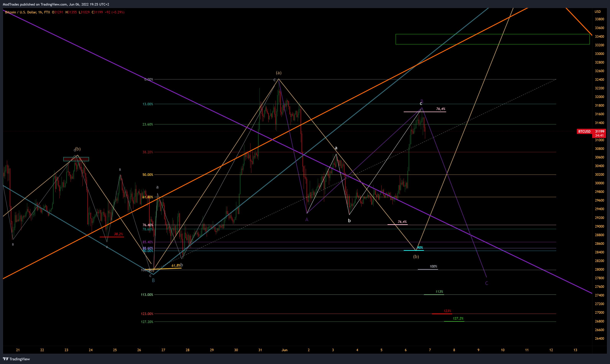Click the cyan 90% projection label
The width and height of the screenshot is (610, 364).
click(420, 247)
